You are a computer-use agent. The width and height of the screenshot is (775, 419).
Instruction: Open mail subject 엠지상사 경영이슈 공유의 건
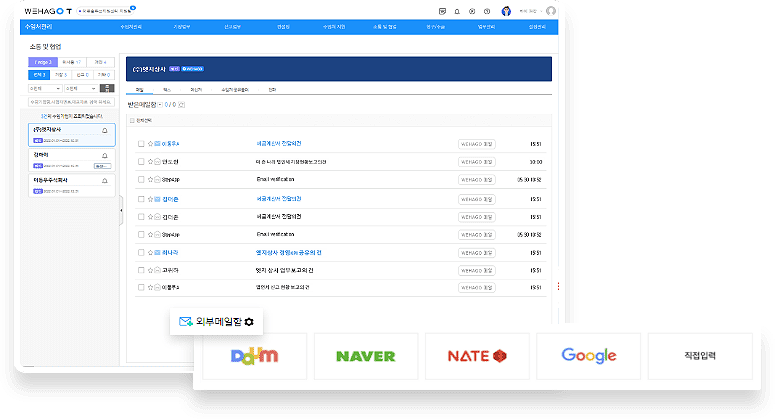tap(289, 252)
